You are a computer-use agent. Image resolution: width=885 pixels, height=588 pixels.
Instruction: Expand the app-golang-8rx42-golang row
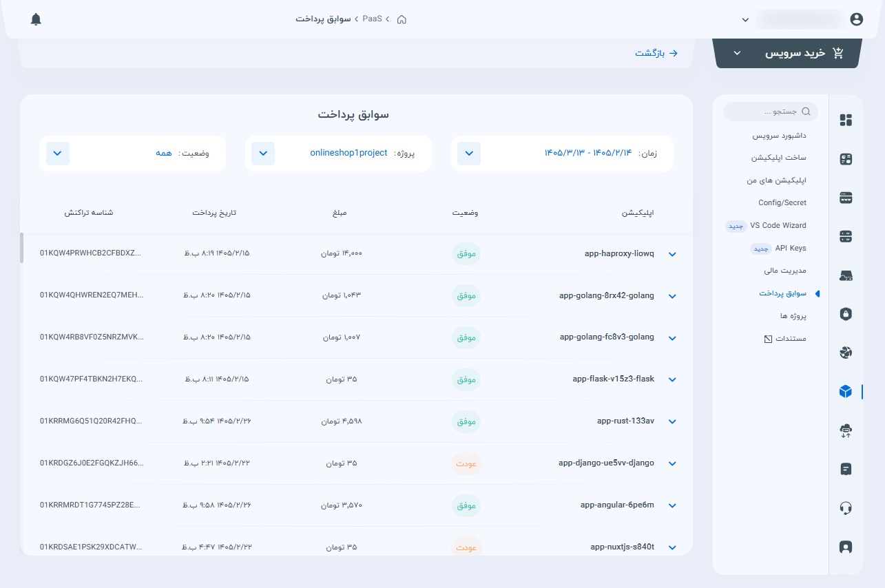[673, 296]
